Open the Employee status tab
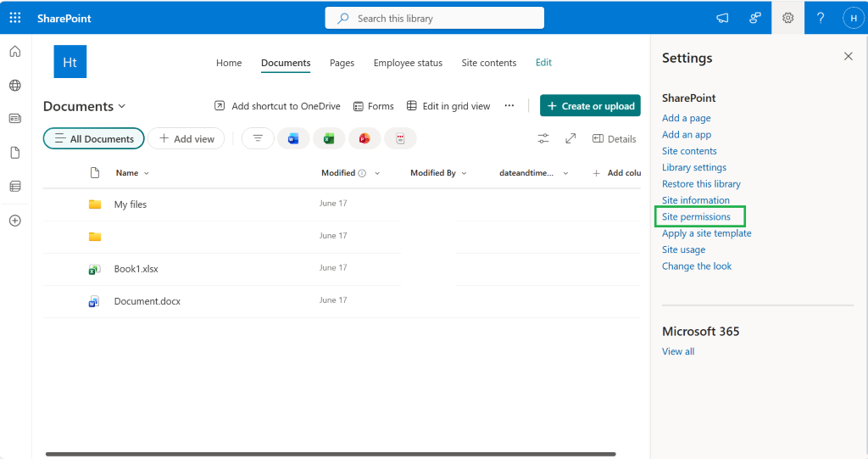The height and width of the screenshot is (459, 868). [408, 63]
